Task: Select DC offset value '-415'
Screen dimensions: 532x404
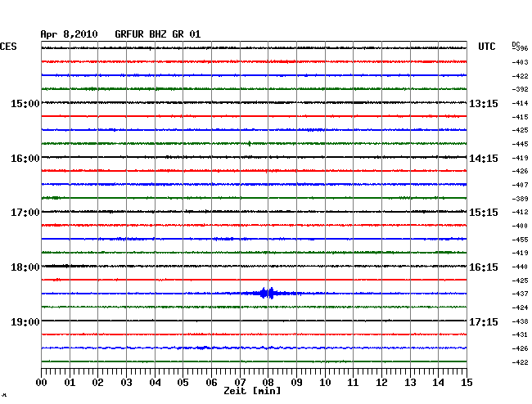Action: click(x=520, y=117)
